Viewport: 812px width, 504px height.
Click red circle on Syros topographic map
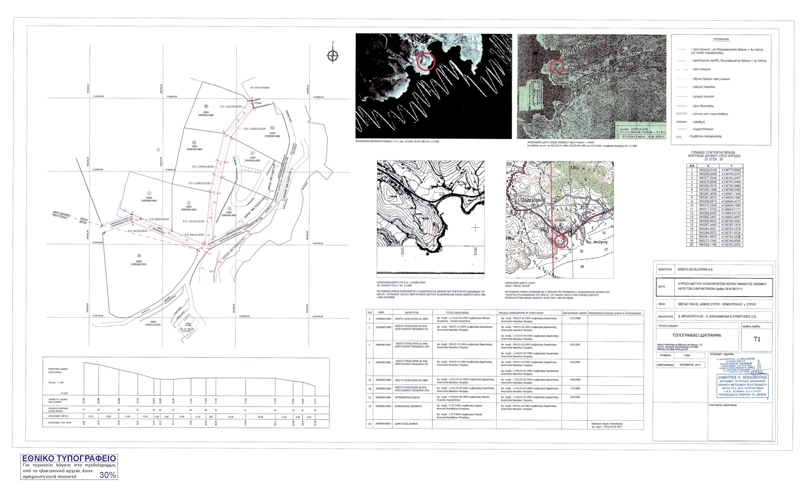click(x=561, y=241)
